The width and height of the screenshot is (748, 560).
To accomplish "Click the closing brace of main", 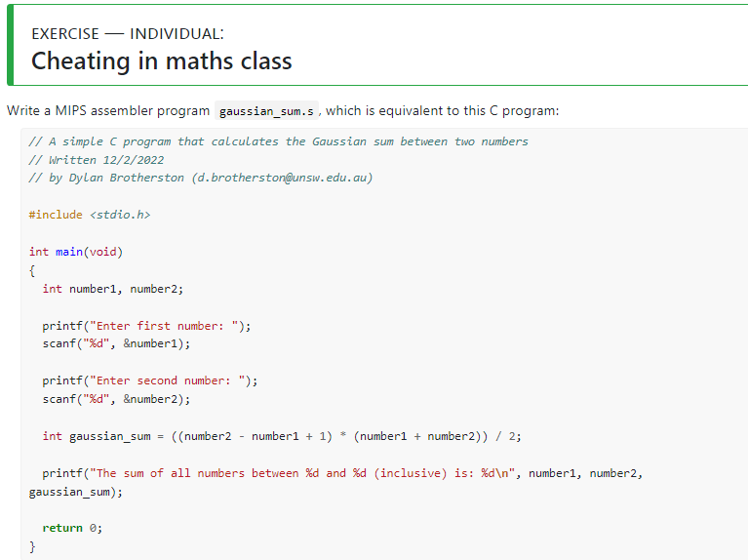I will click(x=32, y=546).
